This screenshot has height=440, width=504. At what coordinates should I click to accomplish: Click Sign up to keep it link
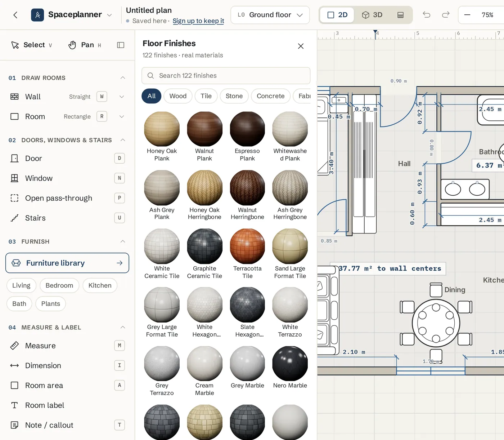pos(198,21)
